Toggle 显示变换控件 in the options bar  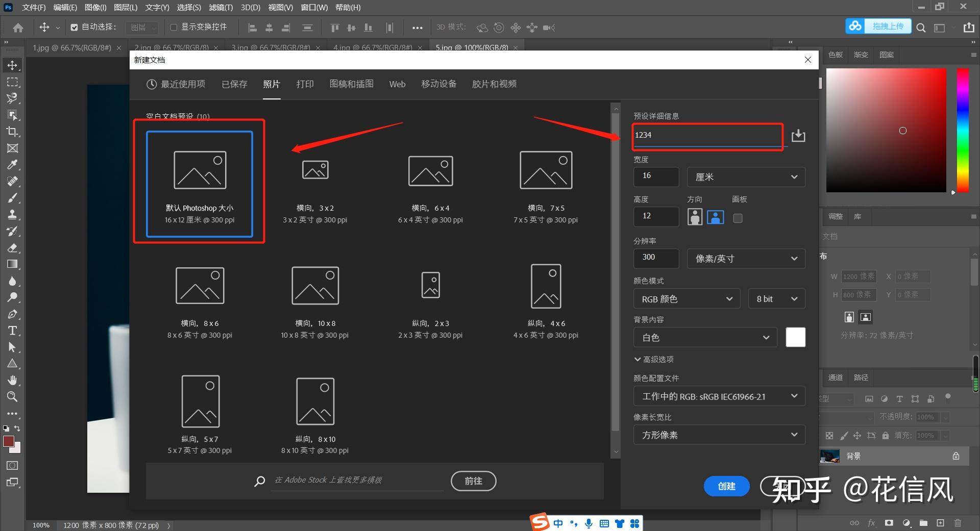pos(174,27)
